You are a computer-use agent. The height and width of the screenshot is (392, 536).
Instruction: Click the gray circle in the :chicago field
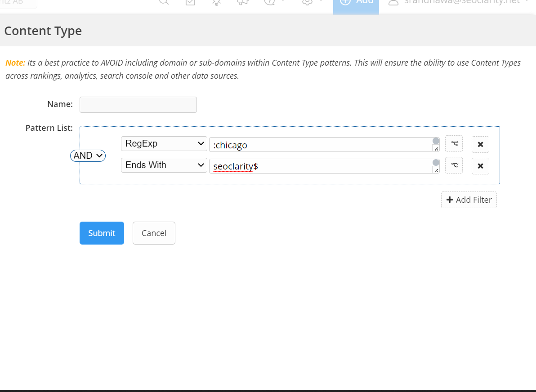point(436,141)
